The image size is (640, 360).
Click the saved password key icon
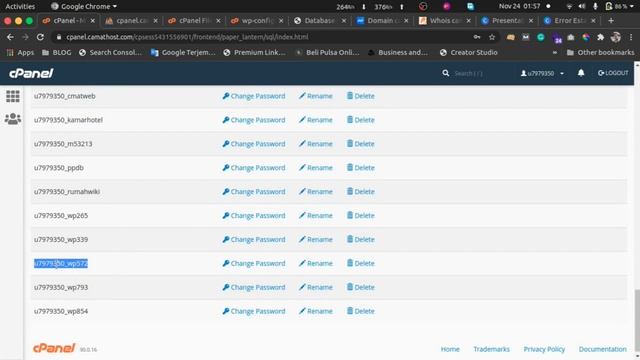pos(477,37)
